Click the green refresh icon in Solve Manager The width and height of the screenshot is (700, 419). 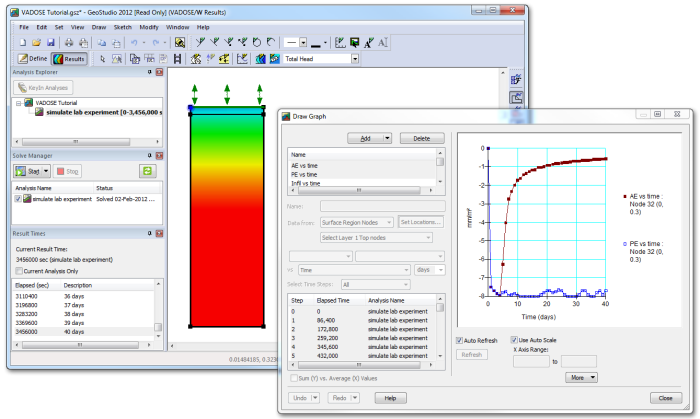(148, 171)
